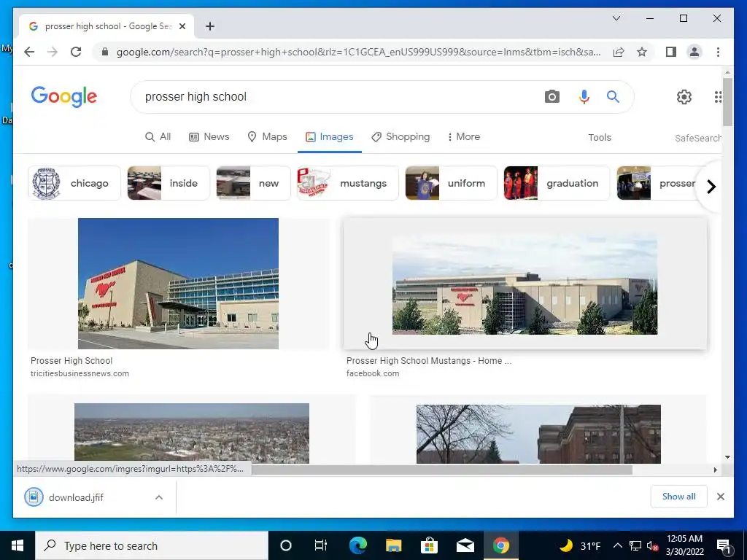Open Task View in taskbar
The width and height of the screenshot is (747, 560).
(x=321, y=545)
